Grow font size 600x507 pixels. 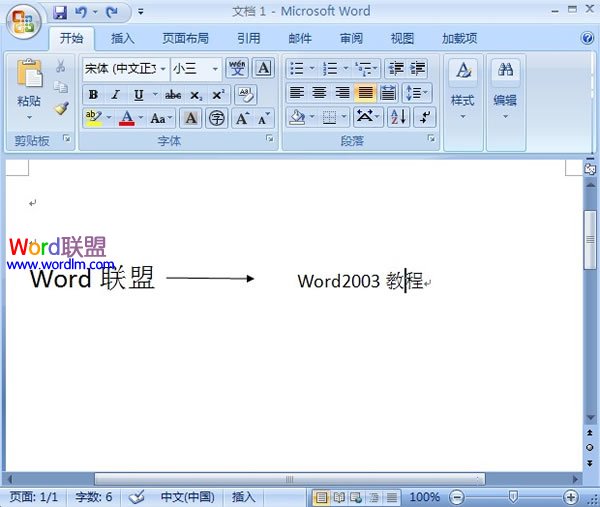243,118
